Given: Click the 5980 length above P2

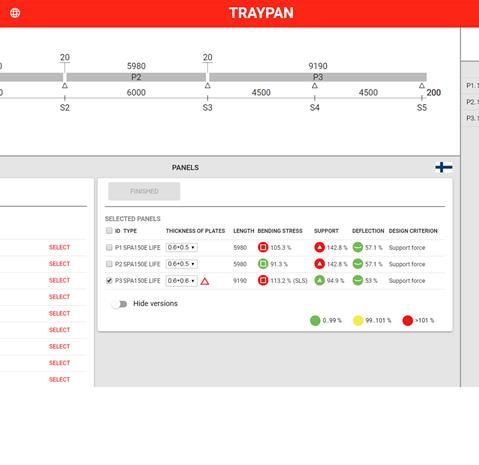Looking at the screenshot, I should (136, 66).
